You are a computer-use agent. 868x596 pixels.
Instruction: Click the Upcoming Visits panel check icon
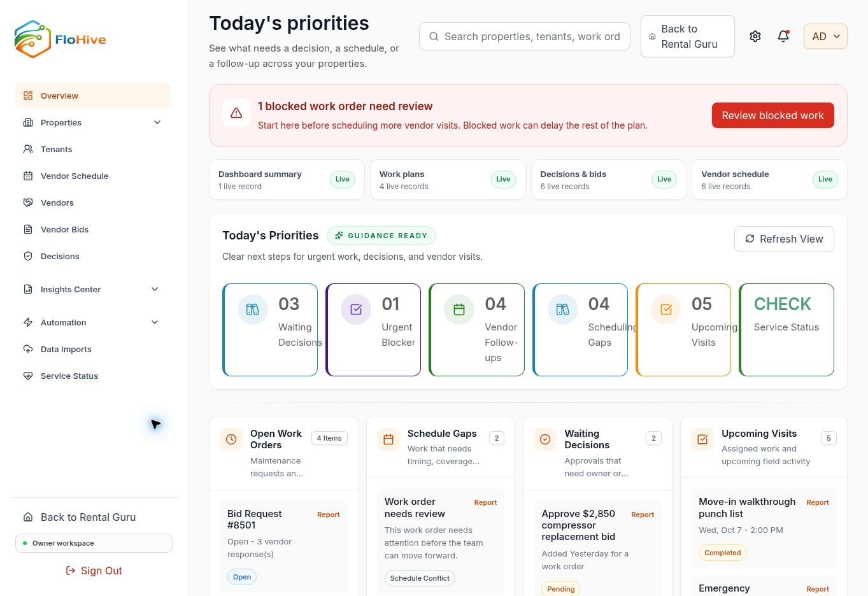(702, 439)
